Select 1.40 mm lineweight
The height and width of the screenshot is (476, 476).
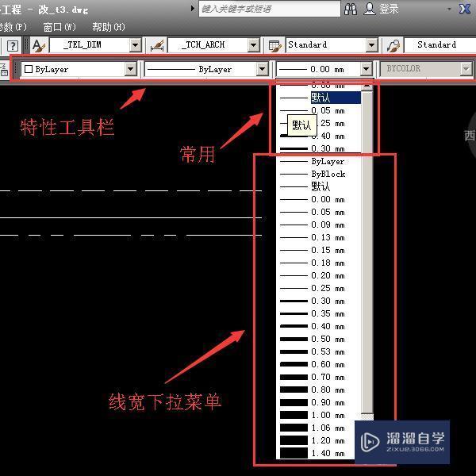tap(317, 453)
